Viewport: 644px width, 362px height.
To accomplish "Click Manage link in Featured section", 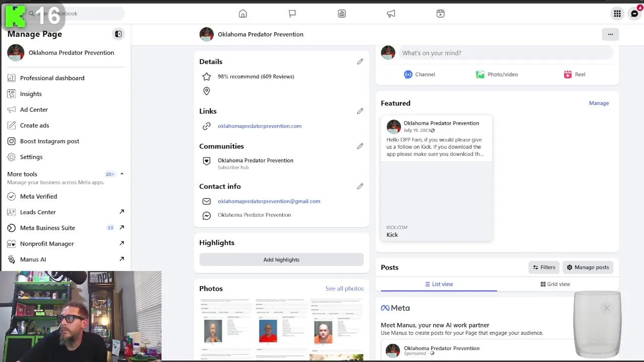I will point(599,103).
